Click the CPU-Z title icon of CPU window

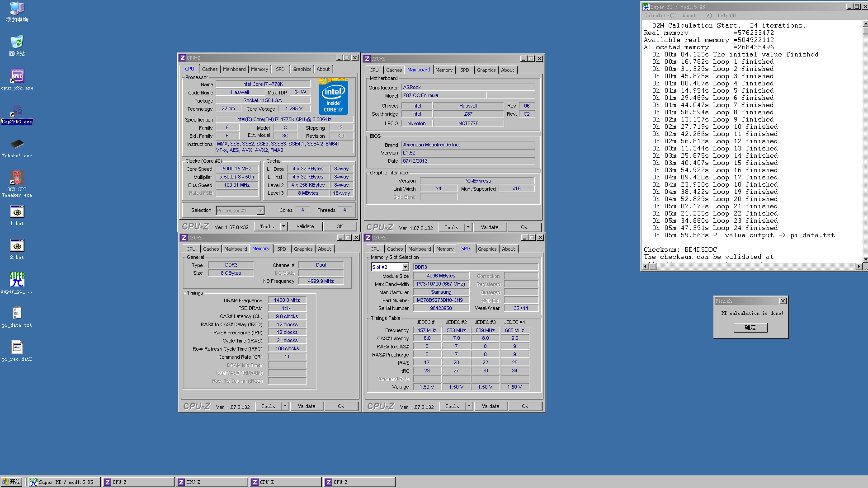coord(182,58)
